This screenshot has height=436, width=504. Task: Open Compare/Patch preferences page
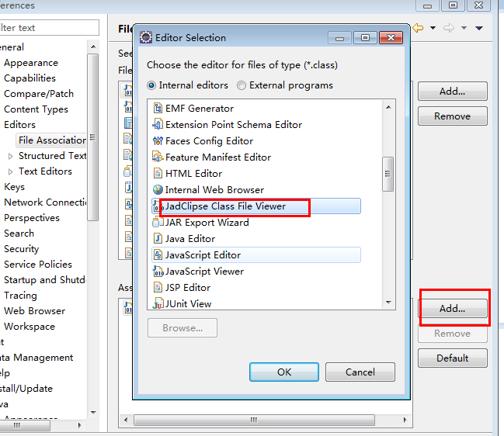(39, 94)
